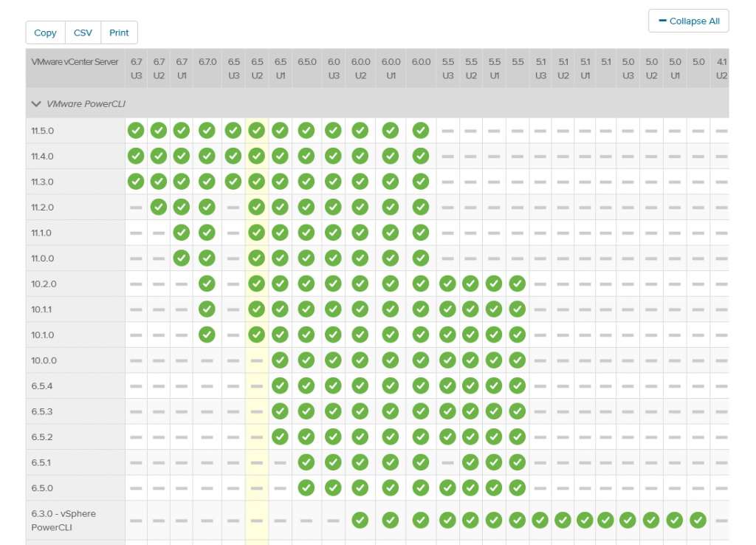Click checkmark for 11.3.0 under 6.7 U1
Screen dimensions: 756x545
pyautogui.click(x=182, y=182)
